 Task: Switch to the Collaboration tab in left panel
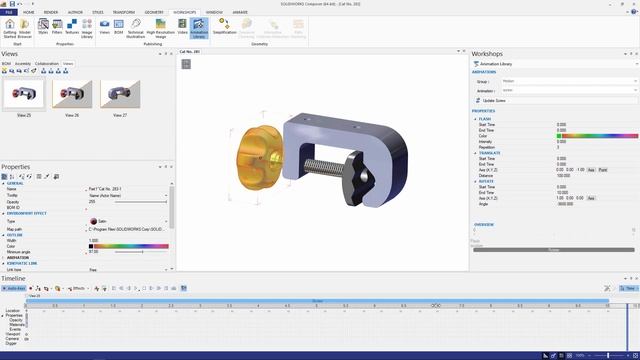click(x=47, y=64)
